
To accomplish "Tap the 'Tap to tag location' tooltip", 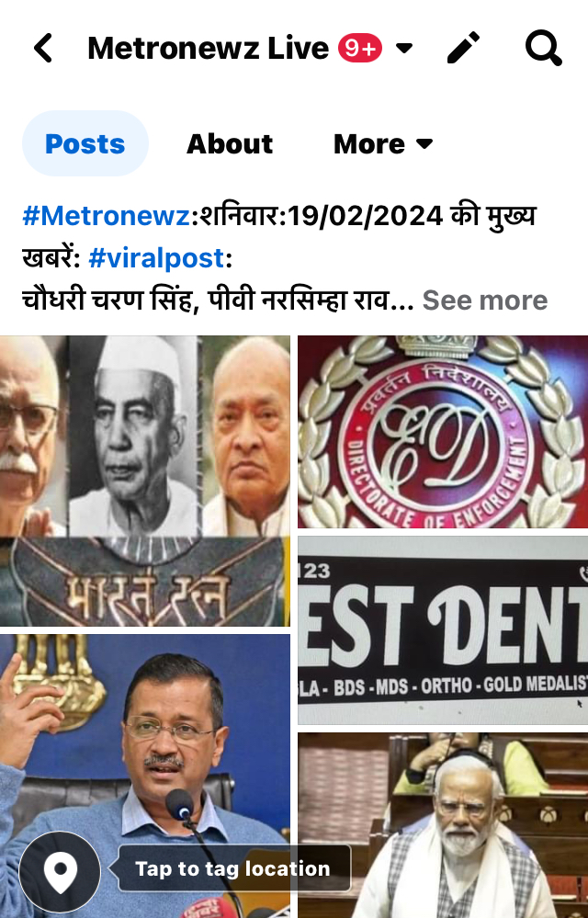I will (232, 868).
